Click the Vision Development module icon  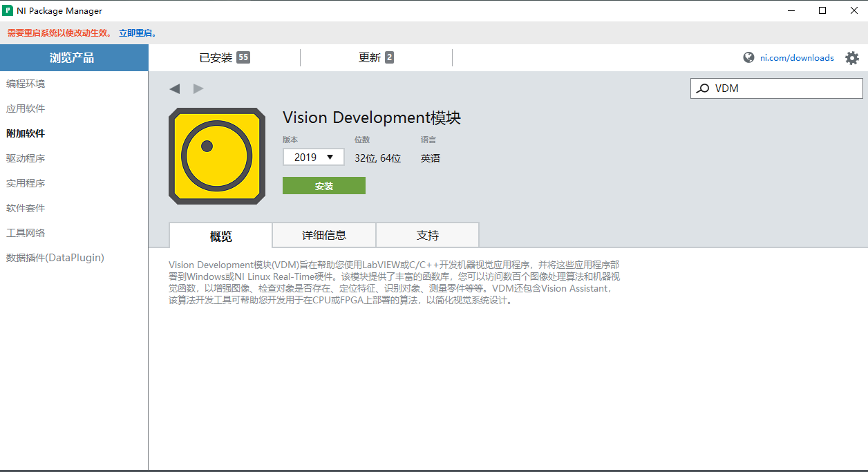[x=217, y=156]
